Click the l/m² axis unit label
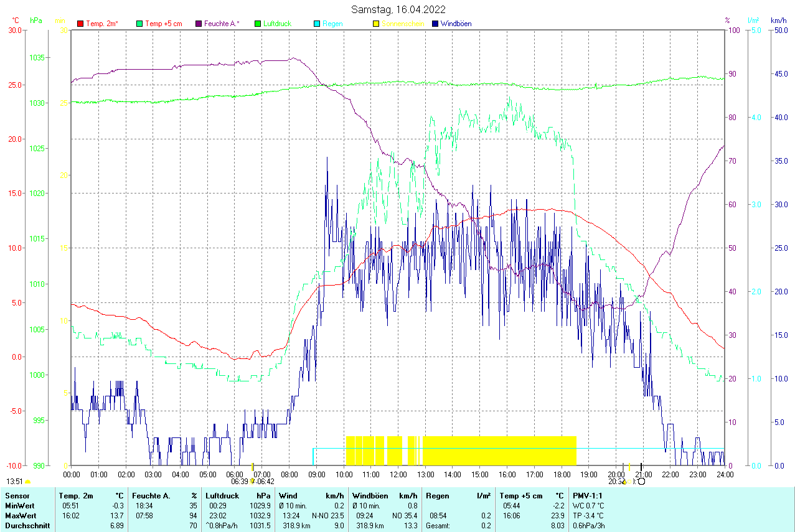This screenshot has height=532, width=795. pyautogui.click(x=754, y=21)
